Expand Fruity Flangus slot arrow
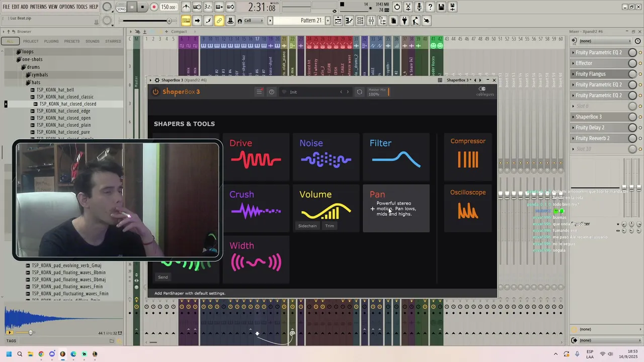This screenshot has height=362, width=644. 573,74
